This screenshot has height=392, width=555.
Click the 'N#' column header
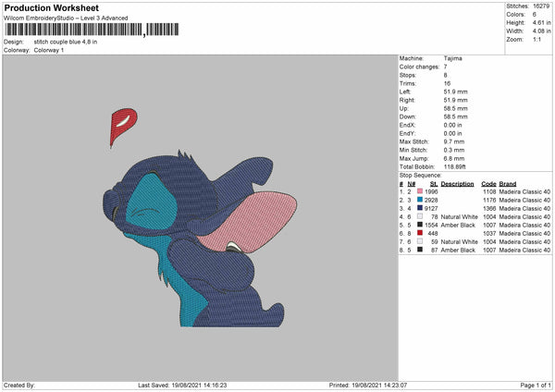(x=412, y=184)
